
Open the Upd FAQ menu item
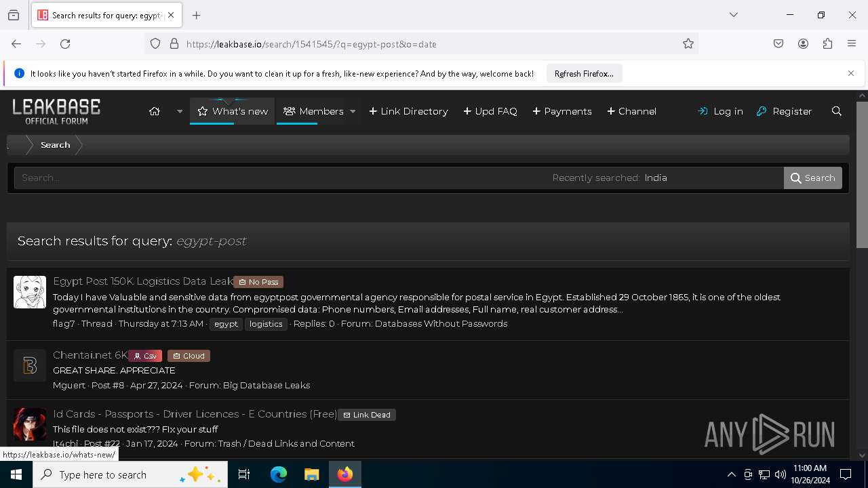[x=490, y=111]
